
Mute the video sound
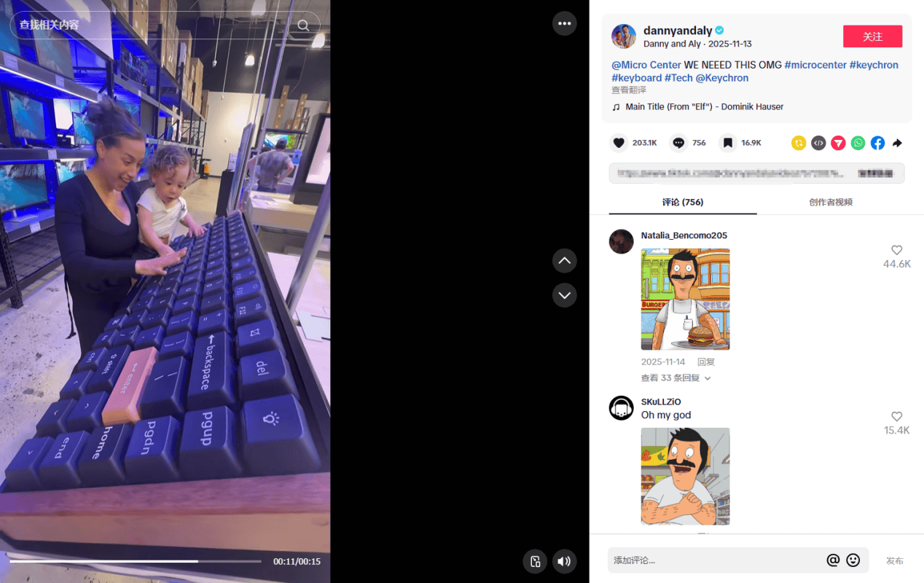564,561
